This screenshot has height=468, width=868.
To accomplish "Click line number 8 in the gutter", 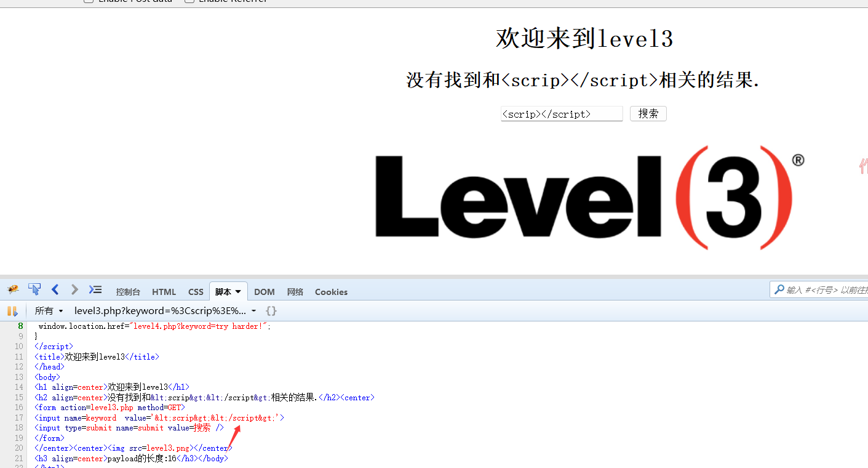I will 20,326.
